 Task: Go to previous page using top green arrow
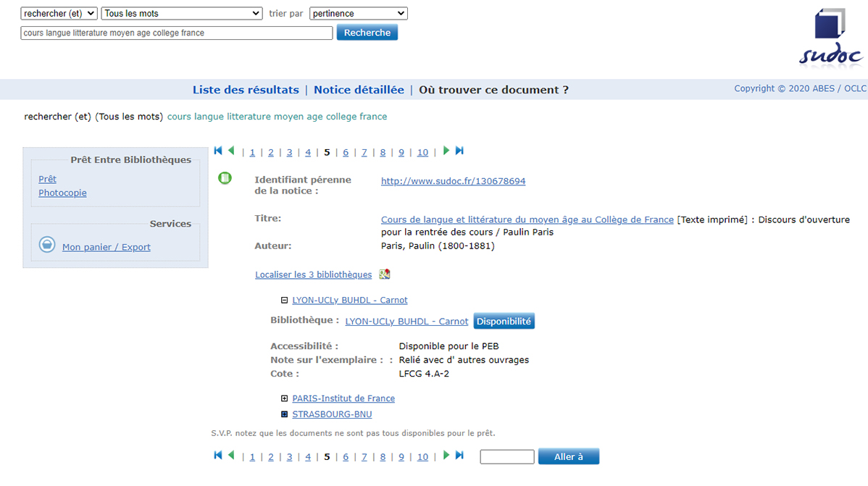click(x=231, y=151)
